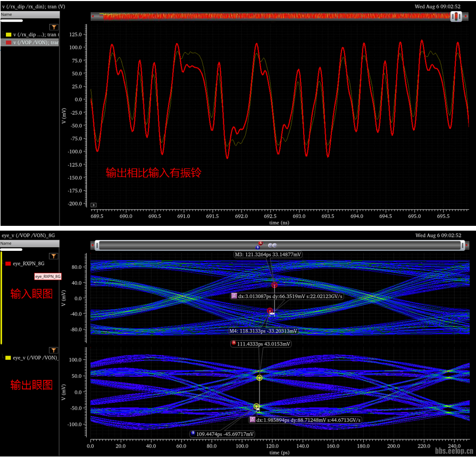Screen dimensions: 476x457
Task: Click the Name column header in the eye diagram panel
Action: tap(30, 243)
